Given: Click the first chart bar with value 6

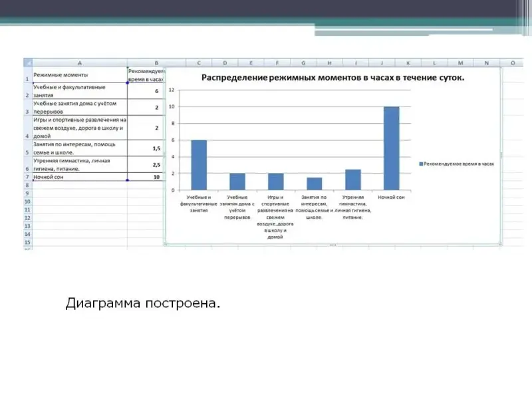Looking at the screenshot, I should pyautogui.click(x=199, y=165).
